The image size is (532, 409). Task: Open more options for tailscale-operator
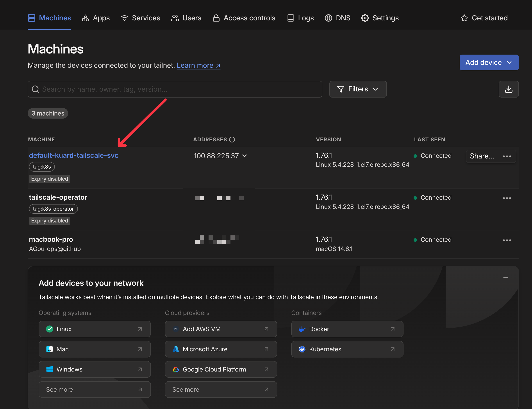[507, 198]
